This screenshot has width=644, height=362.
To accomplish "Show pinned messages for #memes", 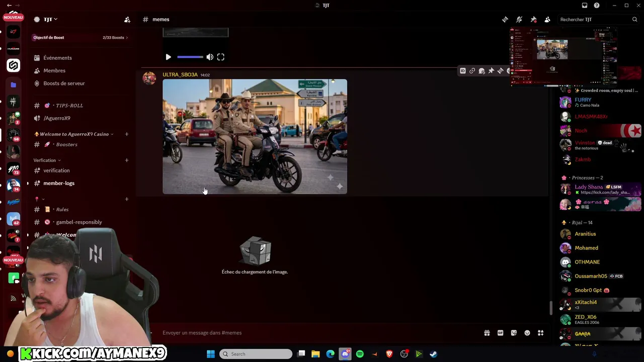I will click(533, 20).
